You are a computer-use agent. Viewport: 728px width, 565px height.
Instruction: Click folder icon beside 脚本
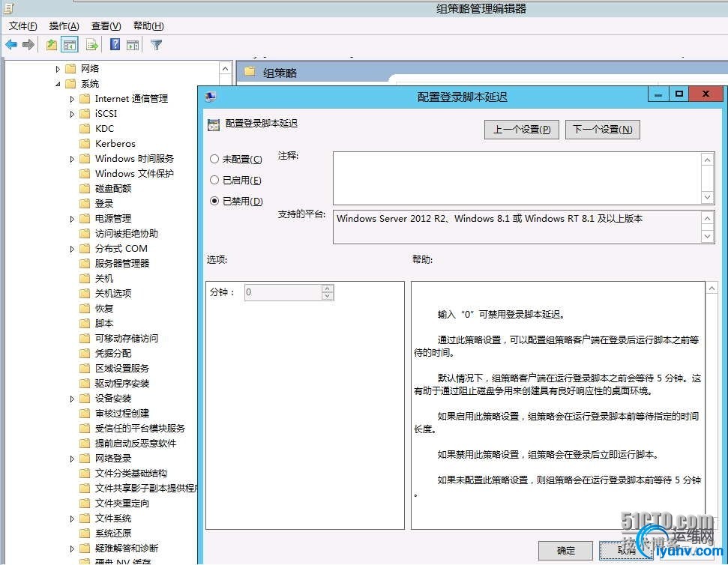pos(85,323)
